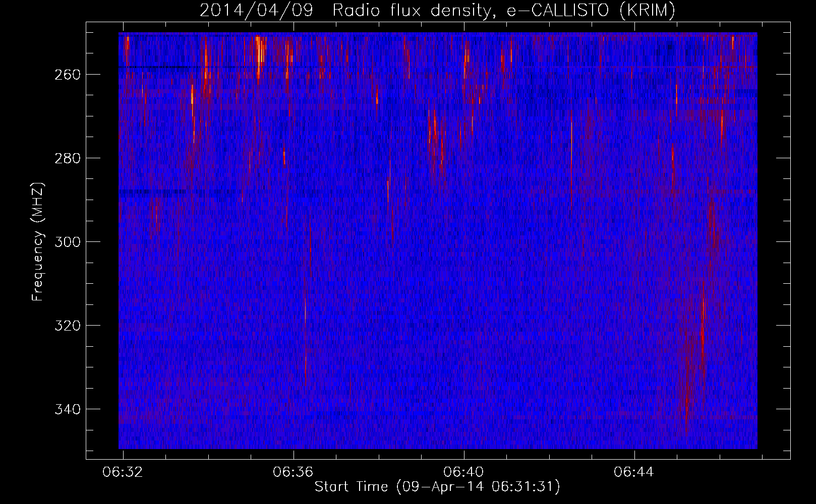Click the 'Start Time (09-Apr-14 06:31:31)' axis label

point(437,487)
